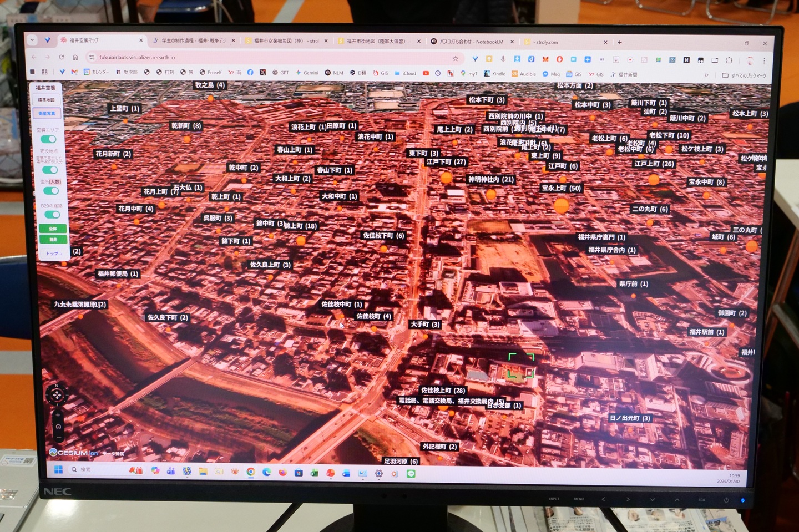The image size is (799, 532).
Task: Open the Gemini bookmark
Action: [x=307, y=73]
